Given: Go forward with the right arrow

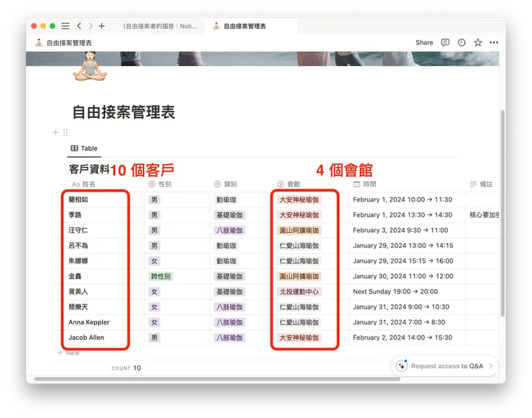Looking at the screenshot, I should point(91,26).
